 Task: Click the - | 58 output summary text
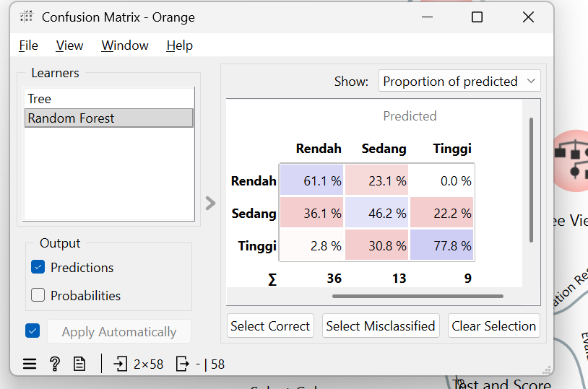[x=210, y=364]
